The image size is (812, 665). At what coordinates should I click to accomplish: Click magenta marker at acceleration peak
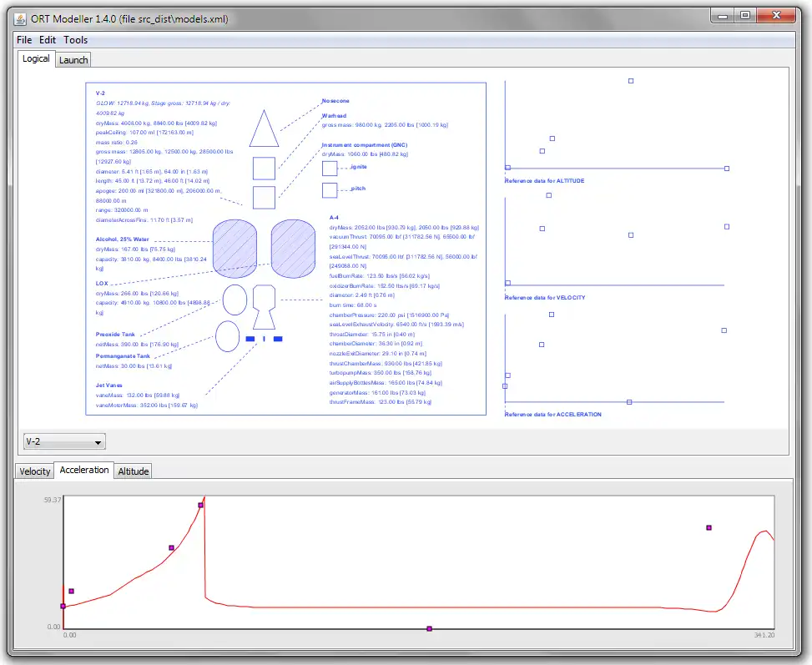click(x=200, y=505)
